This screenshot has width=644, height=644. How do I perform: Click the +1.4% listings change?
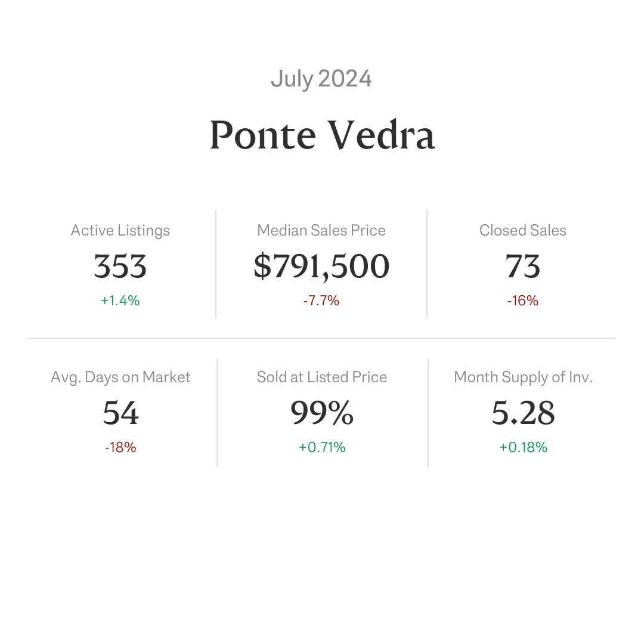tap(120, 301)
